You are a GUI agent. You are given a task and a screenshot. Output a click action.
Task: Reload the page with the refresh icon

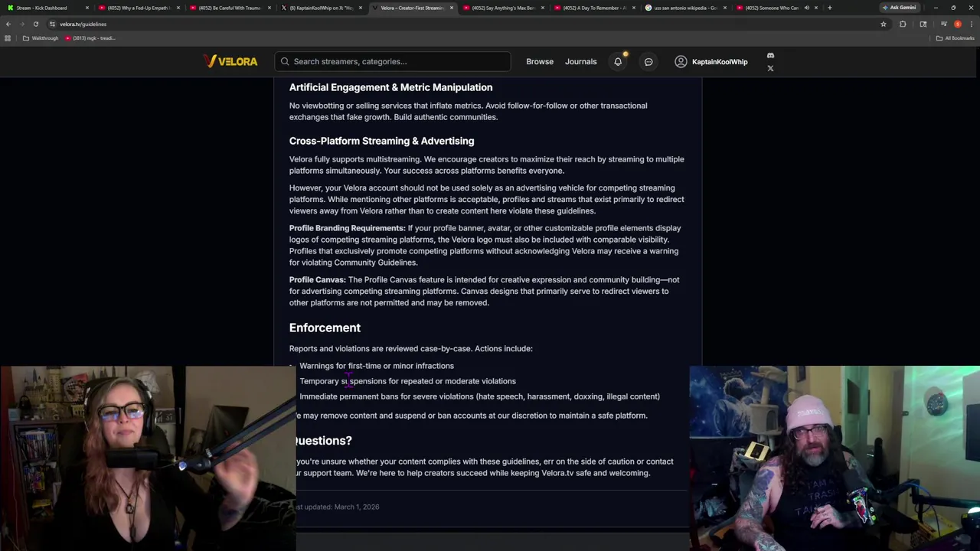click(35, 24)
